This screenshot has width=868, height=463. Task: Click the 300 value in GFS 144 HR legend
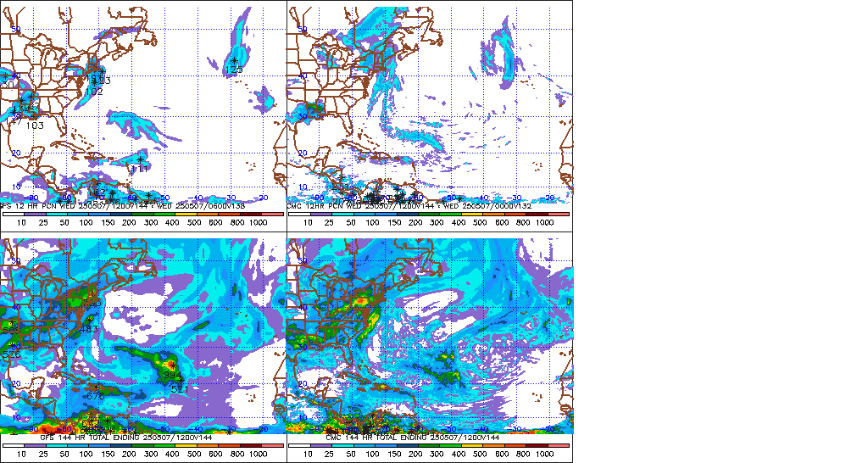[x=151, y=454]
